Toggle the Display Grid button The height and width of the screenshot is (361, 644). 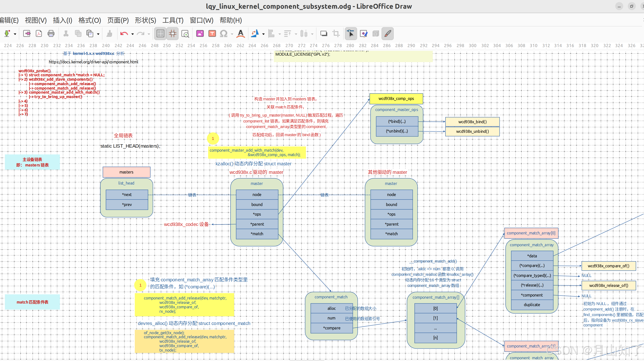160,34
